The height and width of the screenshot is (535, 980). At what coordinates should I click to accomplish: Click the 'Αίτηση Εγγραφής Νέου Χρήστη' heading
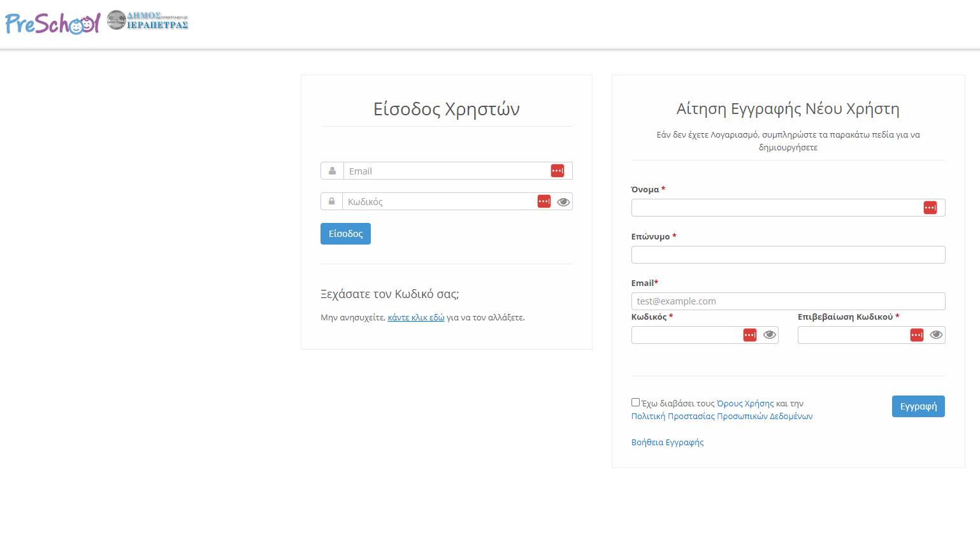tap(788, 109)
